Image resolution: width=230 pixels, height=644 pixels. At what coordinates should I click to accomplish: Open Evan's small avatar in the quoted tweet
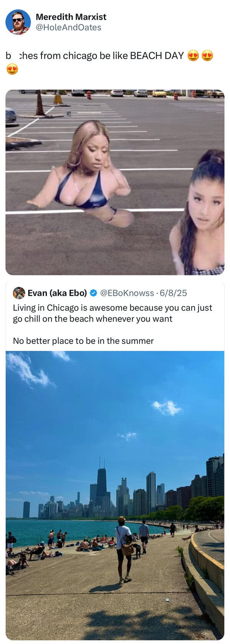click(x=19, y=293)
